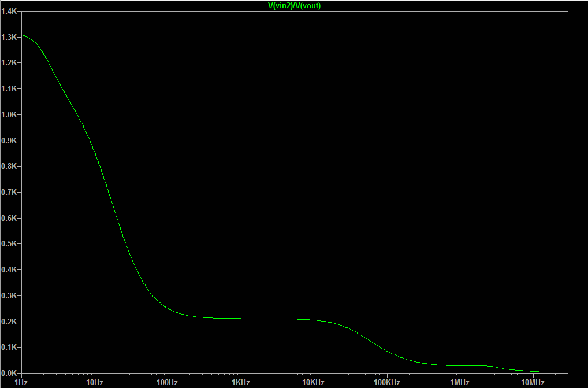Click the 10KHz frequency axis label
The image size is (588, 388).
(x=314, y=383)
